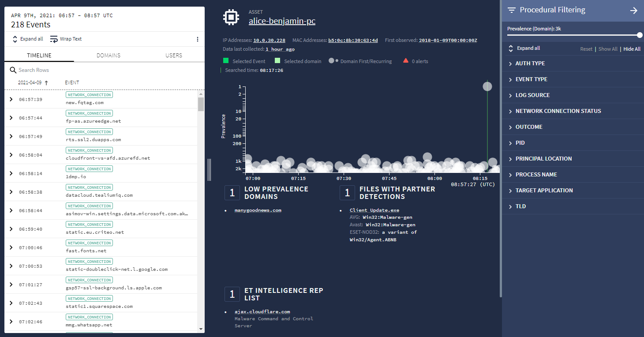Viewport: 644px width, 337px height.
Task: Expand the AUTH TYPE filter section
Action: point(511,64)
